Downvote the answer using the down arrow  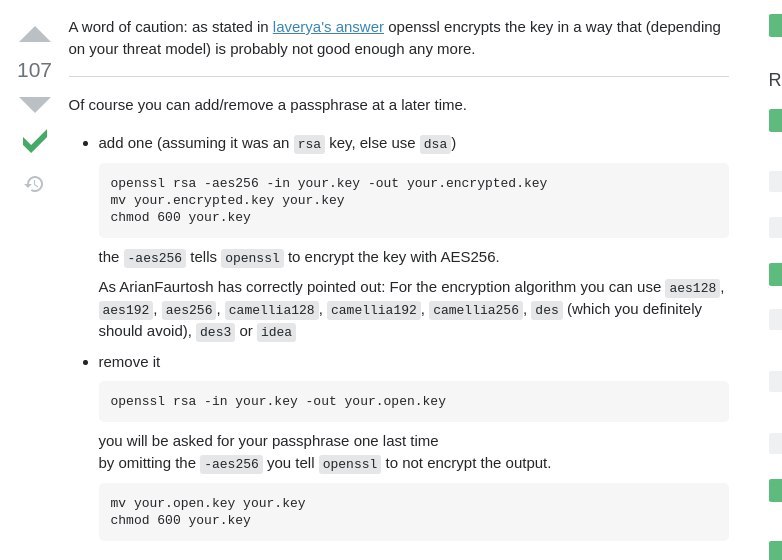(x=35, y=104)
